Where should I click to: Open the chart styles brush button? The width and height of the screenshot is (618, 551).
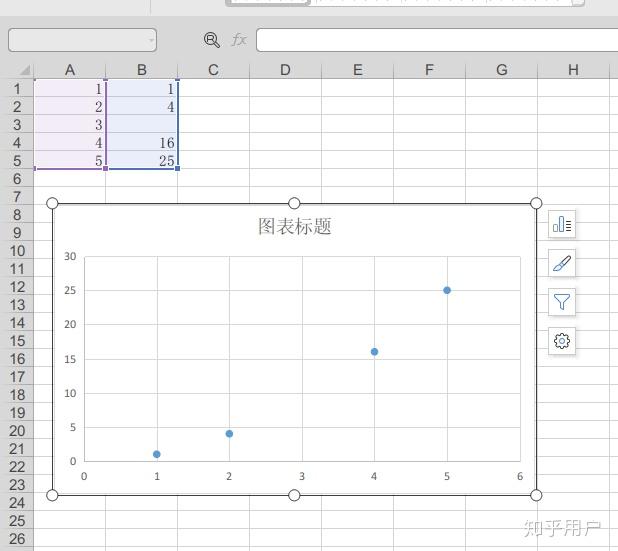(562, 263)
